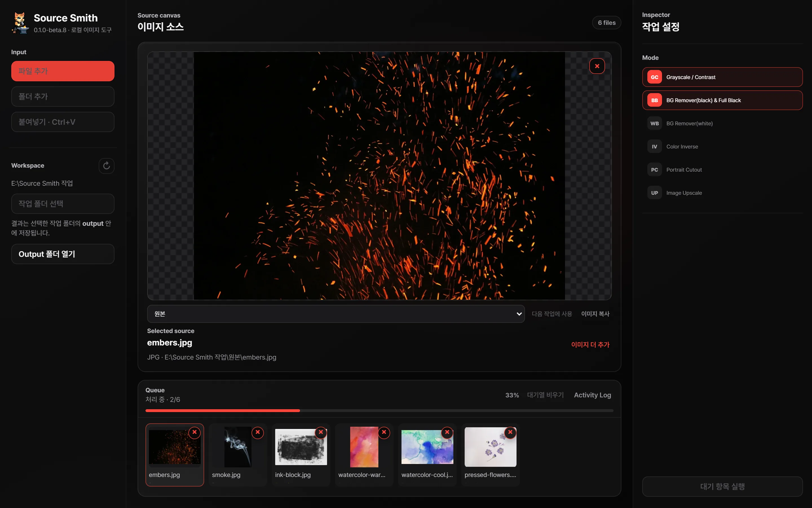Click 이미지 더 추가 link

click(590, 345)
